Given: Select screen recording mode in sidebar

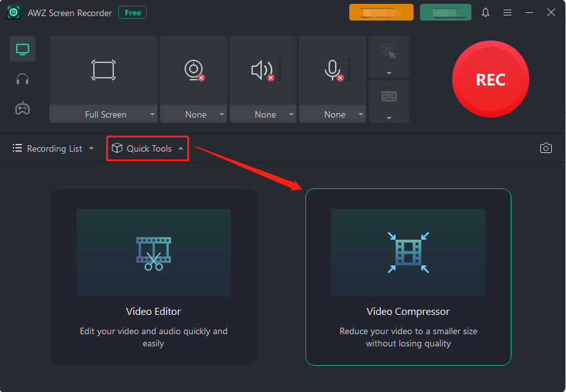Looking at the screenshot, I should point(23,49).
